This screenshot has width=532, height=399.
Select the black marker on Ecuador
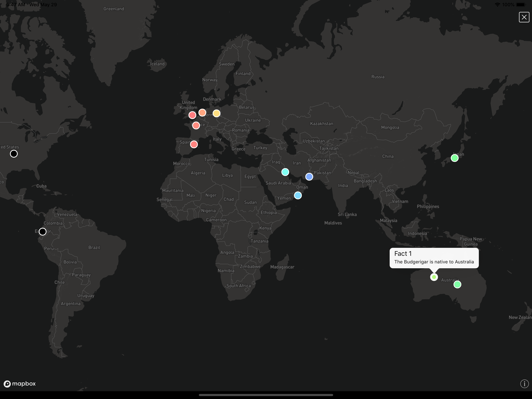pos(43,231)
